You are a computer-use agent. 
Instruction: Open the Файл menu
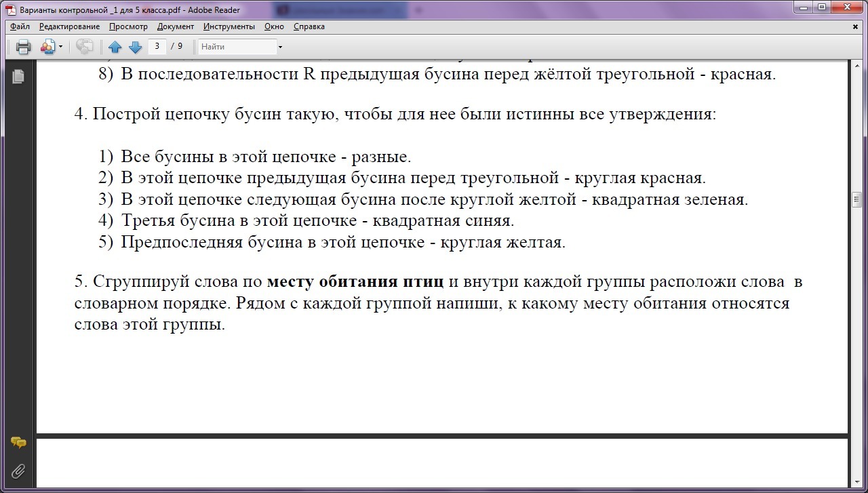(x=20, y=26)
